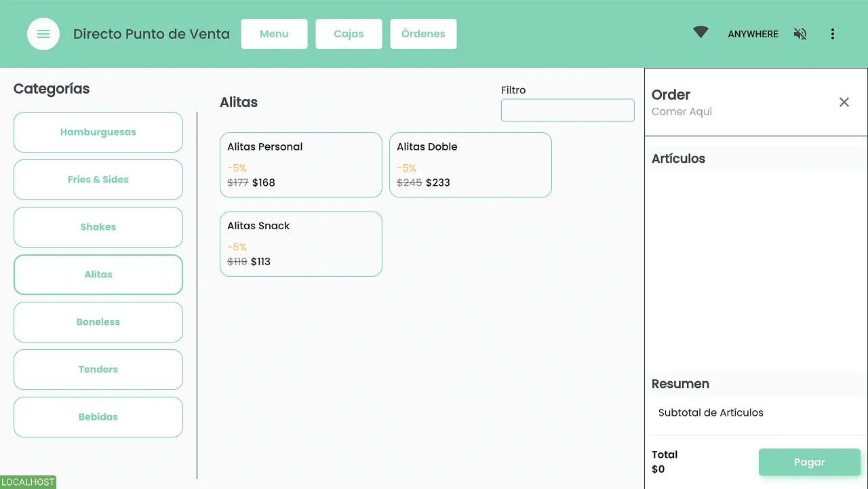Open the three-dot more options menu
This screenshot has width=868, height=489.
click(833, 34)
